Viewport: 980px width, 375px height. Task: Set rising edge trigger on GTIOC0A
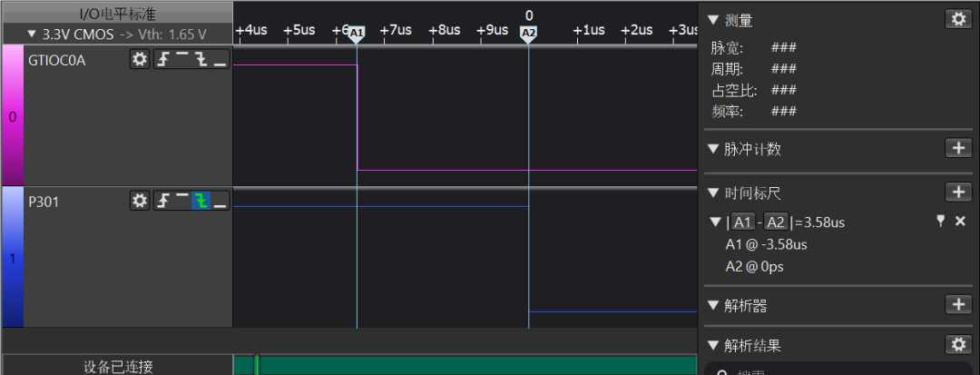(163, 60)
